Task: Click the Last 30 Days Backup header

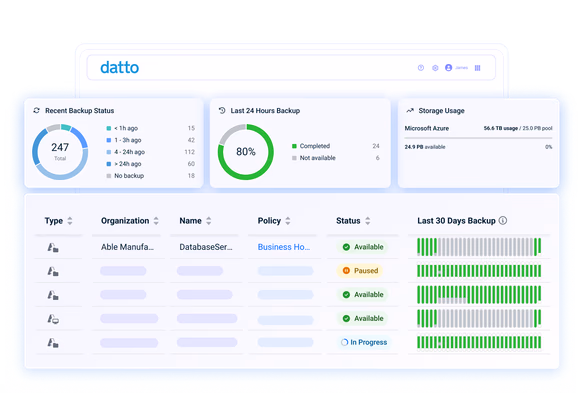Action: tap(456, 221)
